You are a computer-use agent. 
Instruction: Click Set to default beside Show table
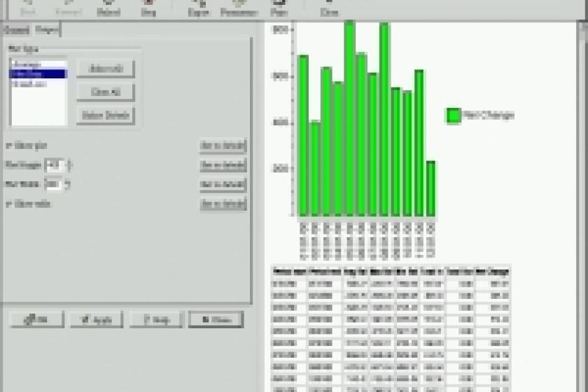tap(223, 204)
